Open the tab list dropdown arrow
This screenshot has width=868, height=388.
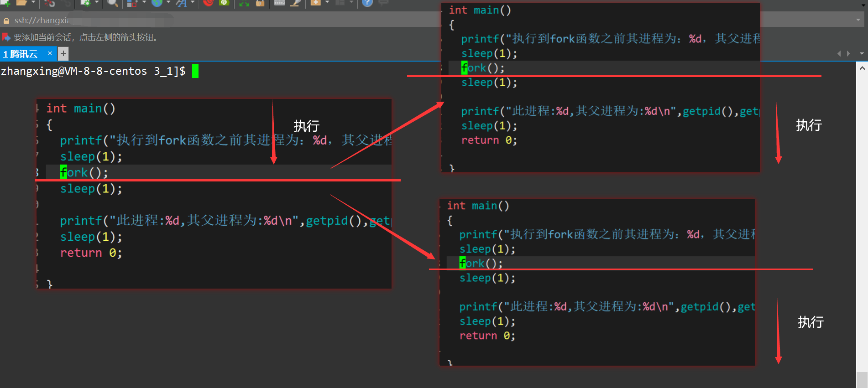[862, 53]
